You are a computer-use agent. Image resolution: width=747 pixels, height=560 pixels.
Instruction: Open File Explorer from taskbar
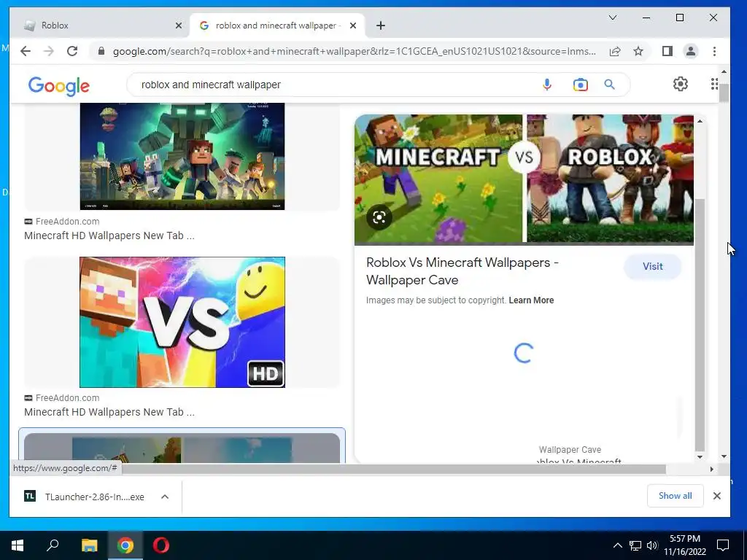(89, 545)
